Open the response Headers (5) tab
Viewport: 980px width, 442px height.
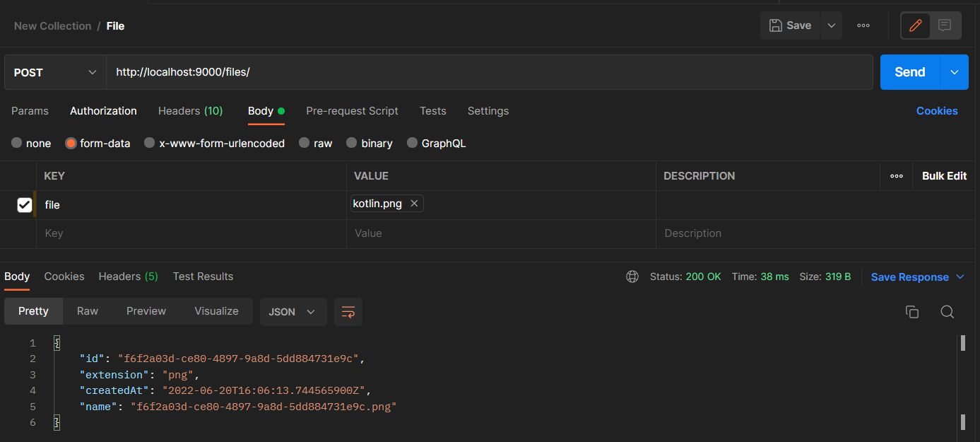128,277
